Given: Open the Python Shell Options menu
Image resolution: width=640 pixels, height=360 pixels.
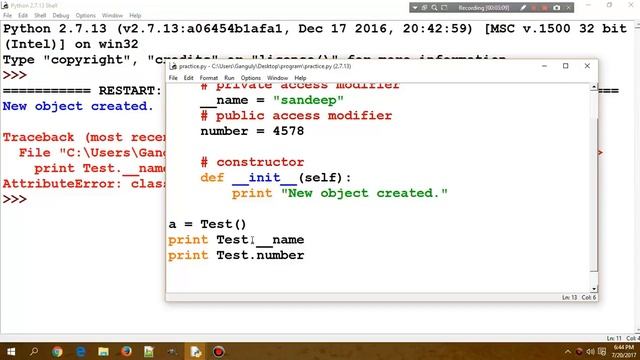Looking at the screenshot, I should click(x=85, y=16).
